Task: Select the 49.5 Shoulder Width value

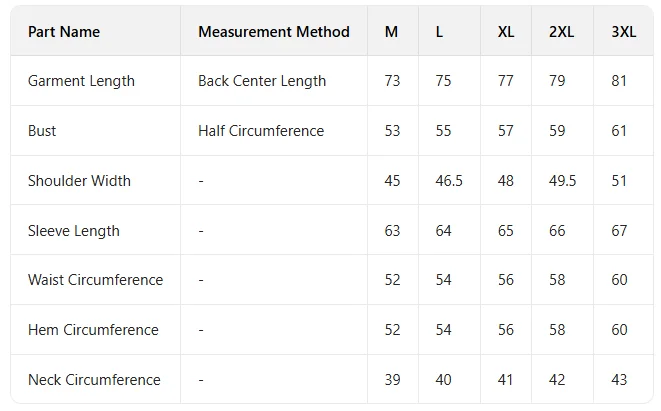Action: click(x=563, y=181)
